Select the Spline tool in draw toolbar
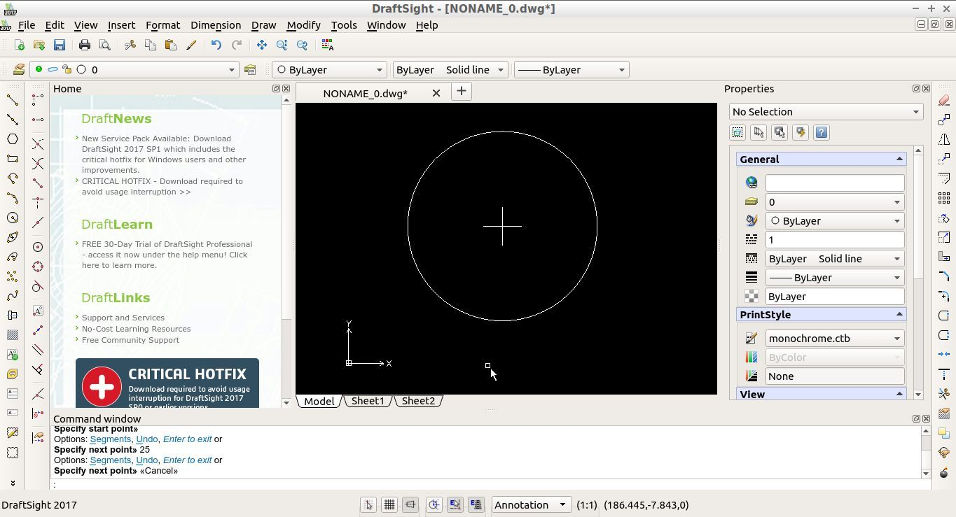 [x=12, y=296]
